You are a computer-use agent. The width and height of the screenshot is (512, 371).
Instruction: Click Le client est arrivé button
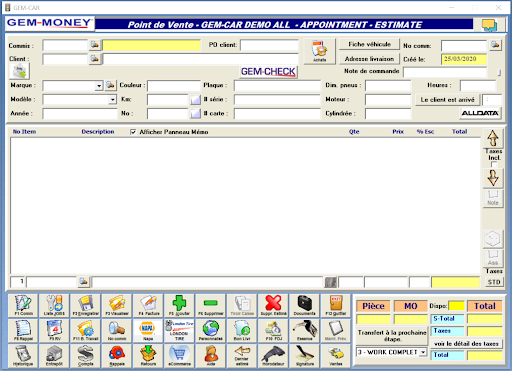point(447,100)
